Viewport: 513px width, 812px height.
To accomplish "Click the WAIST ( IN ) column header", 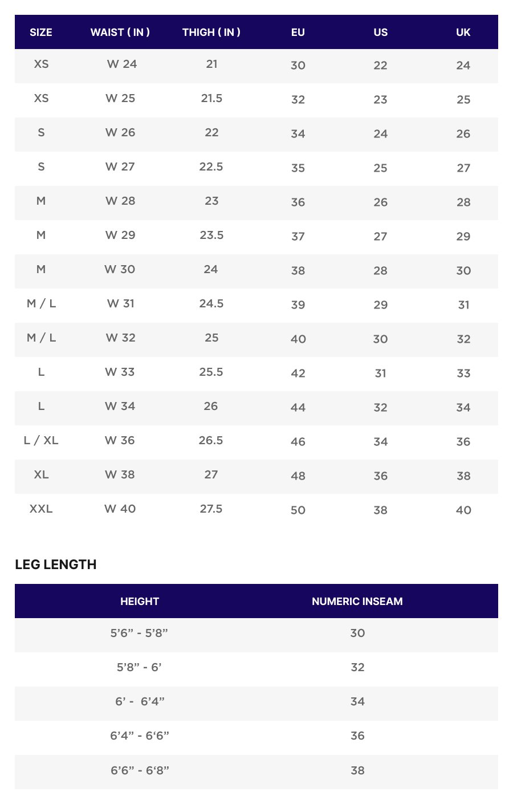I will pos(120,33).
